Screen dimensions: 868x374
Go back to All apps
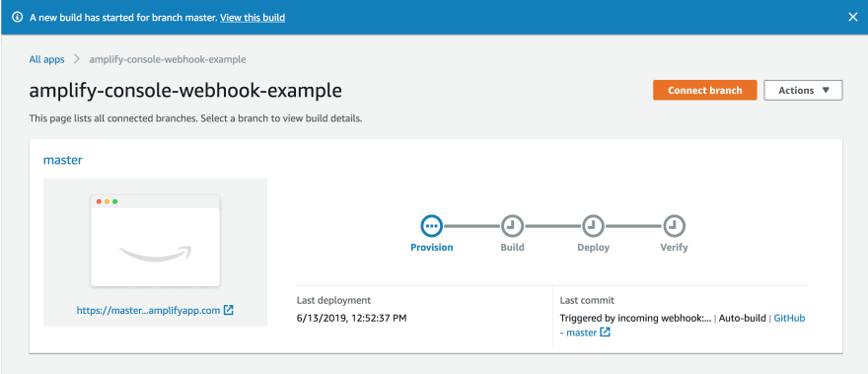tap(46, 59)
